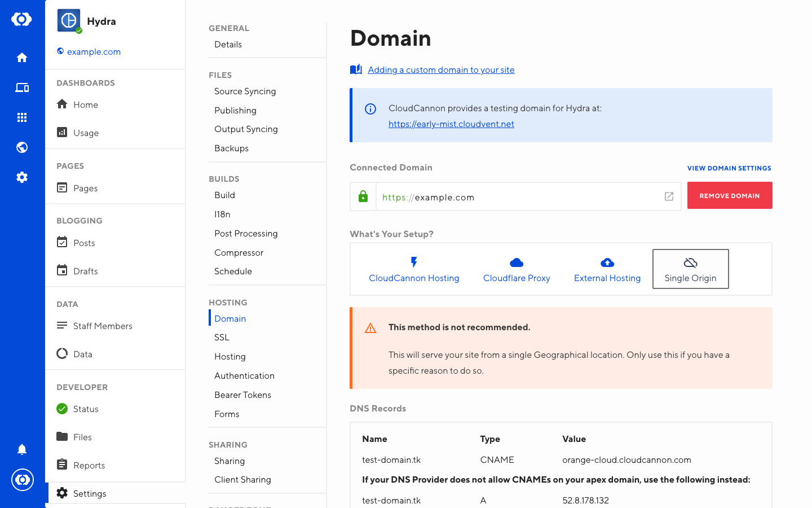Open Hosting settings item
This screenshot has height=508, width=812.
coord(230,357)
